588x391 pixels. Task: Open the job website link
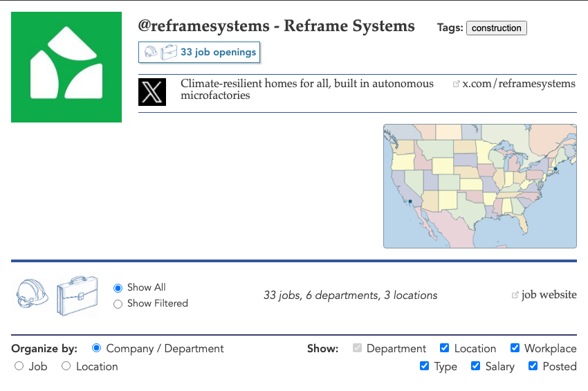click(x=549, y=295)
